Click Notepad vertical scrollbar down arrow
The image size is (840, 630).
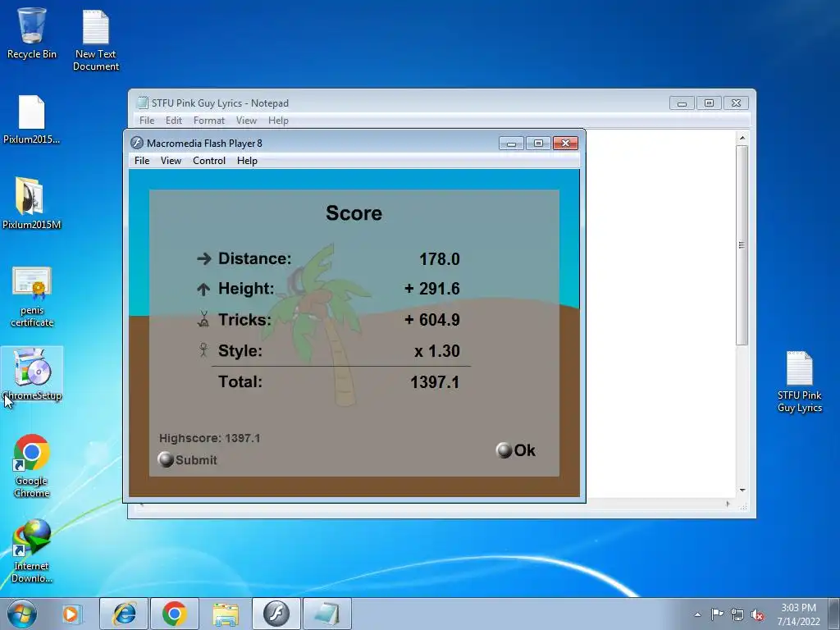pos(742,491)
